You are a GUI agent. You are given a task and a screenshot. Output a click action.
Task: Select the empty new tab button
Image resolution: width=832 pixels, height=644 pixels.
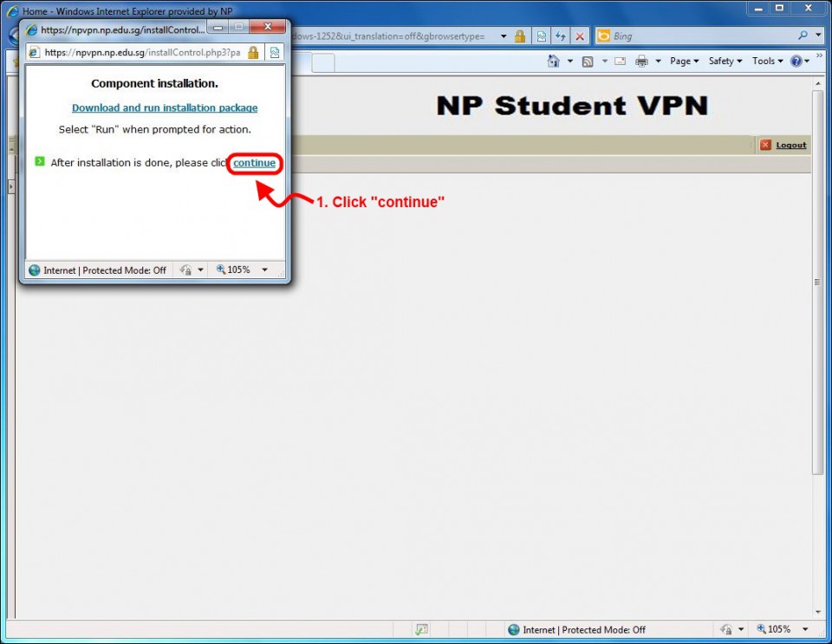click(x=323, y=62)
